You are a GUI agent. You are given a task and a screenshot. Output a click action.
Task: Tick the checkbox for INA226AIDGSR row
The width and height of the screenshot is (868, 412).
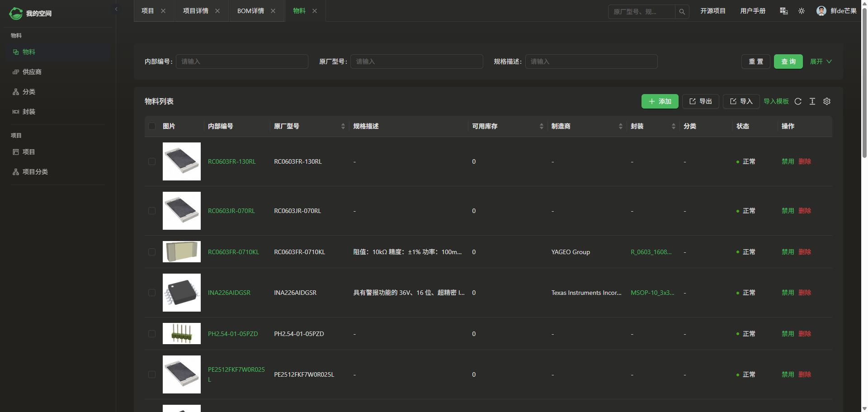coord(152,293)
